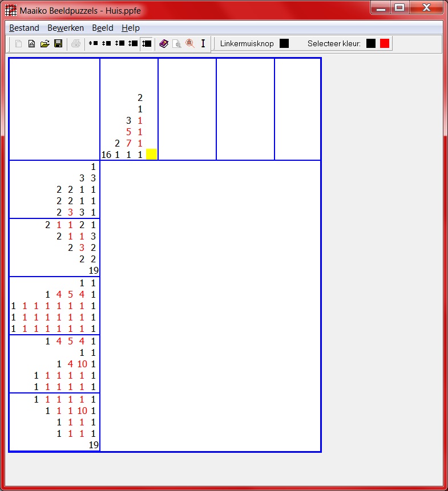448x491 pixels.
Task: Select the smallest cell size icon
Action: [x=93, y=43]
